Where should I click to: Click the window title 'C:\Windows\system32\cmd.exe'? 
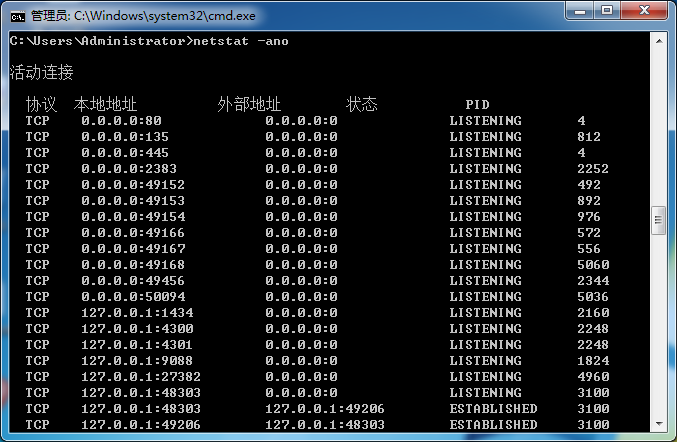tap(165, 16)
